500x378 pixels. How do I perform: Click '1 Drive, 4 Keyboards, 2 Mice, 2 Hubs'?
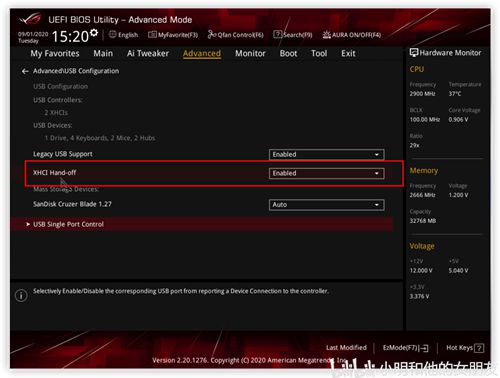pos(100,138)
